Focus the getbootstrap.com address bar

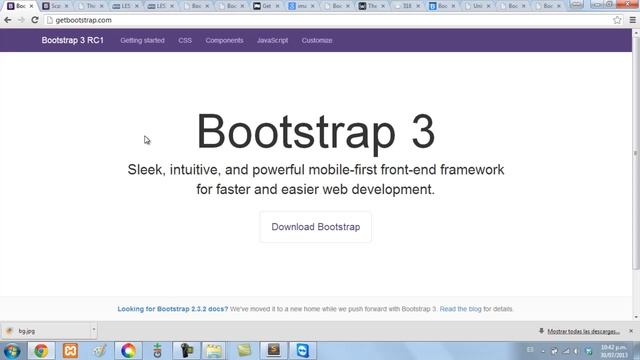pos(327,20)
